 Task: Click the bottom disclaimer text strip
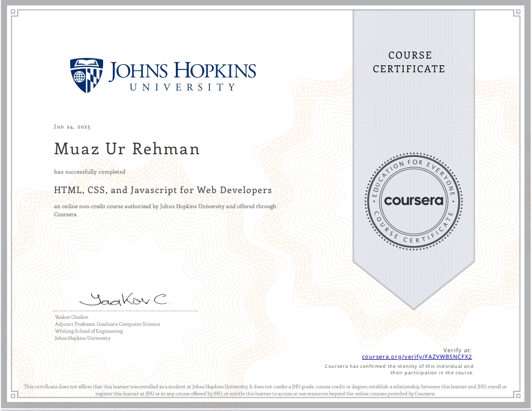pos(266,389)
